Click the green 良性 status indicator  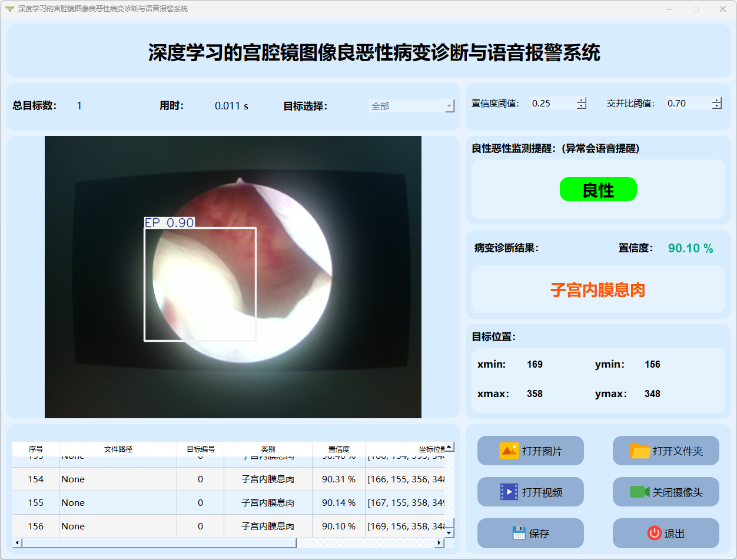pos(598,189)
